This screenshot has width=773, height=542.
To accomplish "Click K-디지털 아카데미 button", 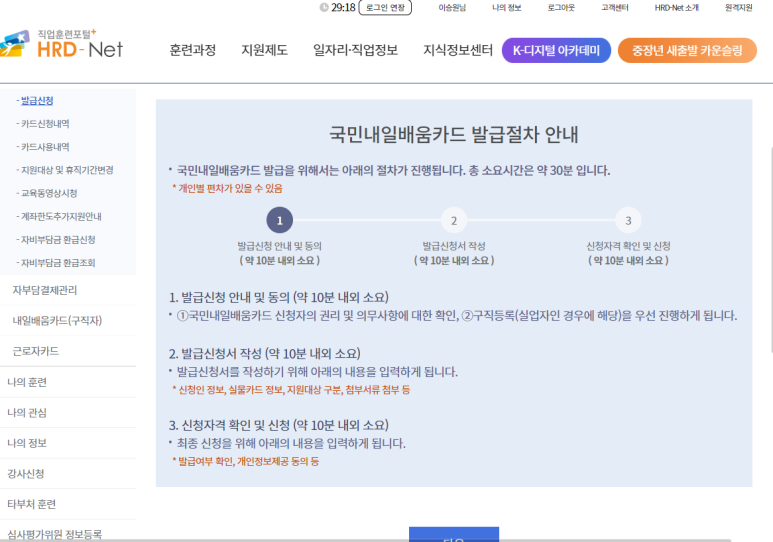I will (x=556, y=50).
